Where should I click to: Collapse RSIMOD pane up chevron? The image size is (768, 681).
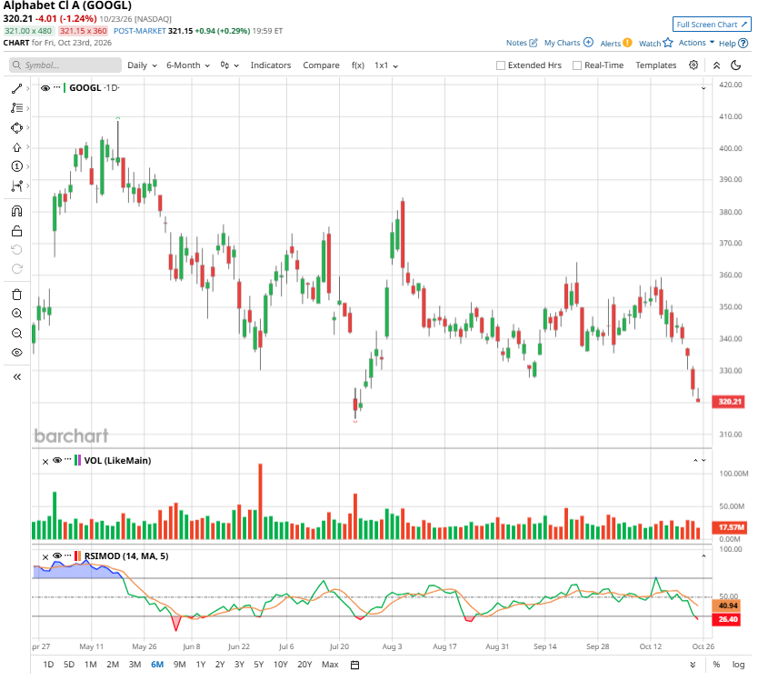(x=703, y=556)
